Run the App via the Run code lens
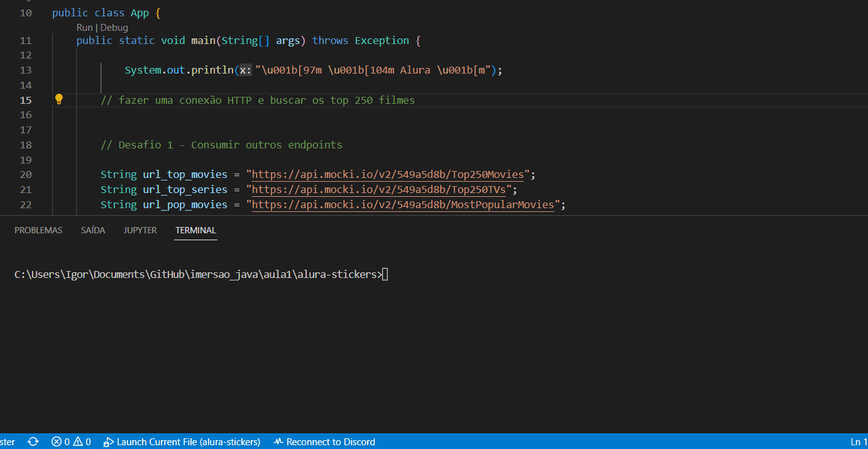The image size is (868, 449). tap(84, 27)
